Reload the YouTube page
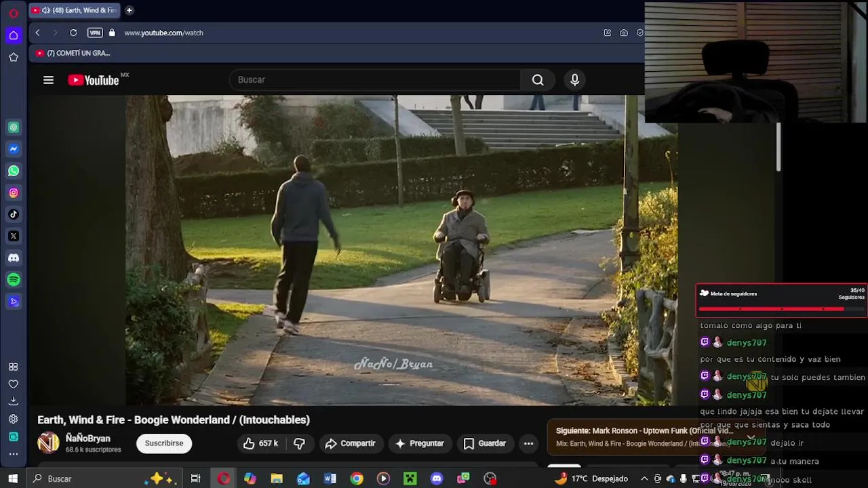 pyautogui.click(x=73, y=33)
